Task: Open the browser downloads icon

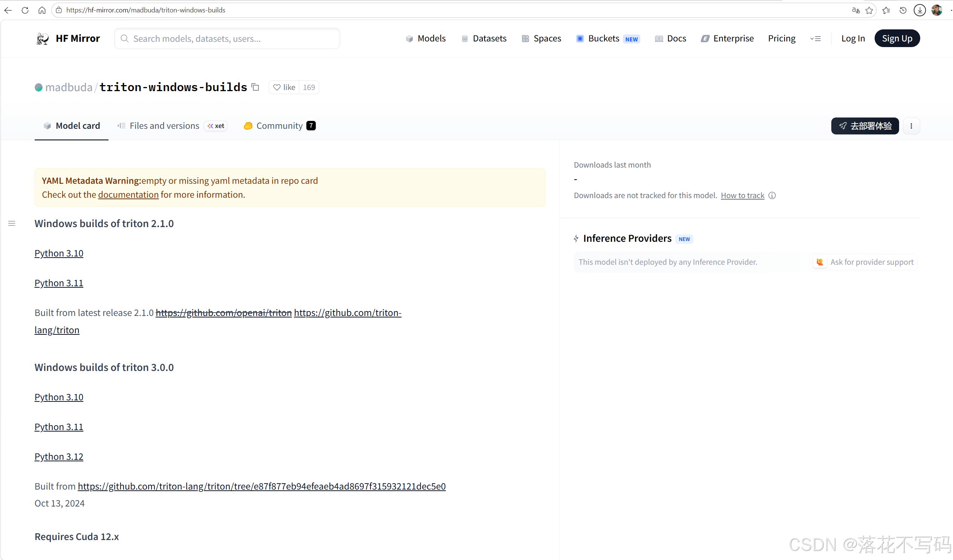Action: pyautogui.click(x=919, y=10)
